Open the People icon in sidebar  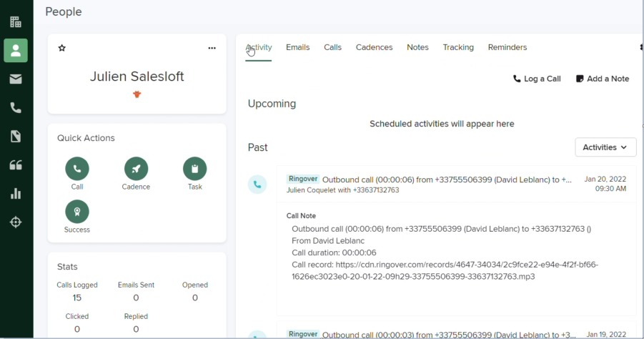pos(16,51)
